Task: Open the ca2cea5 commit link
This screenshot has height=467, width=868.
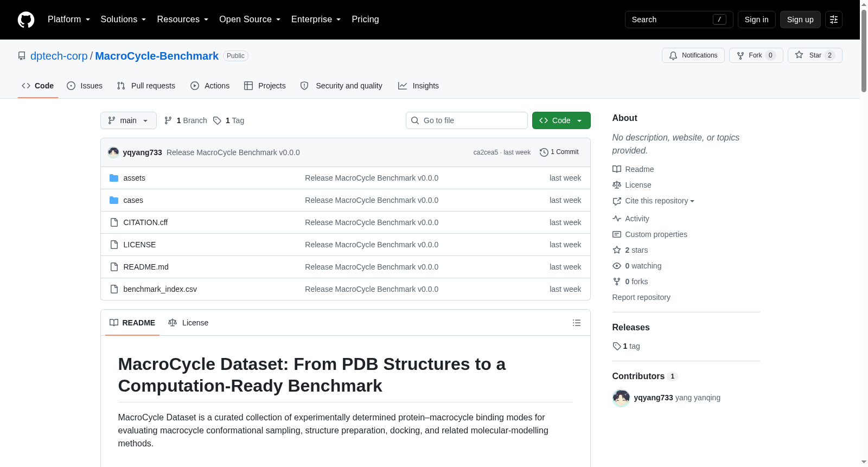Action: point(486,152)
